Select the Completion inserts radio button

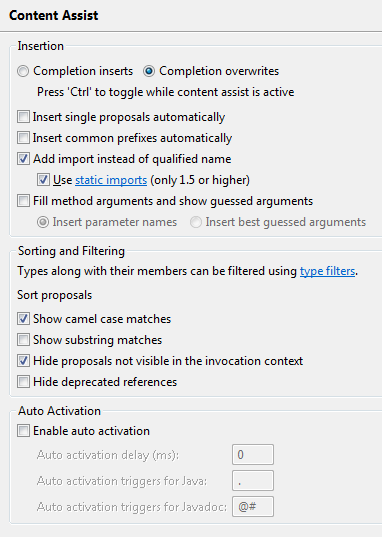click(x=23, y=71)
